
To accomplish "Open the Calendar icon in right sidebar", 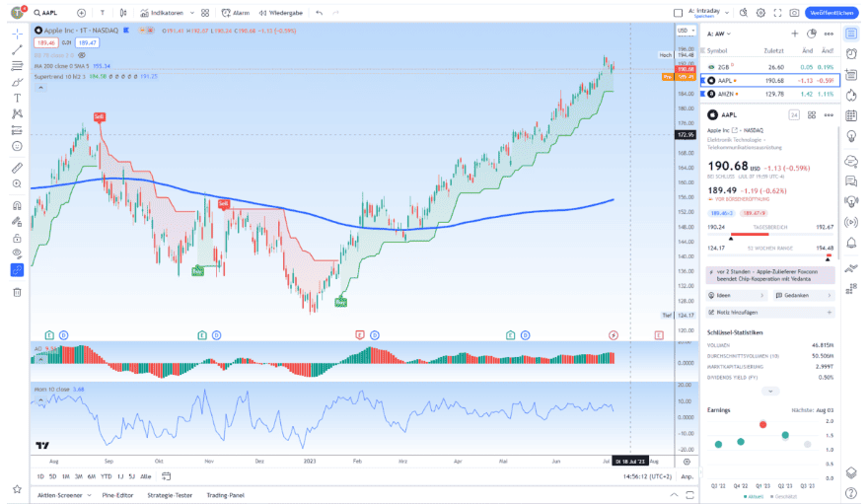I will pos(851,115).
